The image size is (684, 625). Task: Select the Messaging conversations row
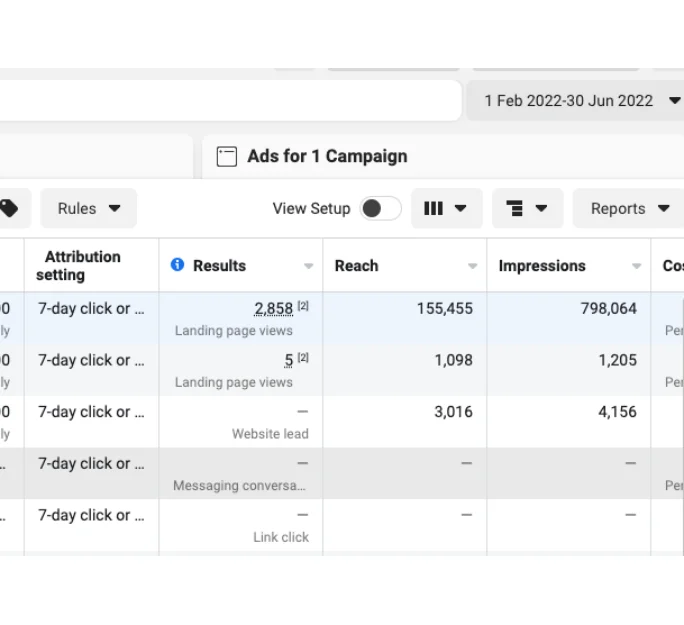[342, 473]
